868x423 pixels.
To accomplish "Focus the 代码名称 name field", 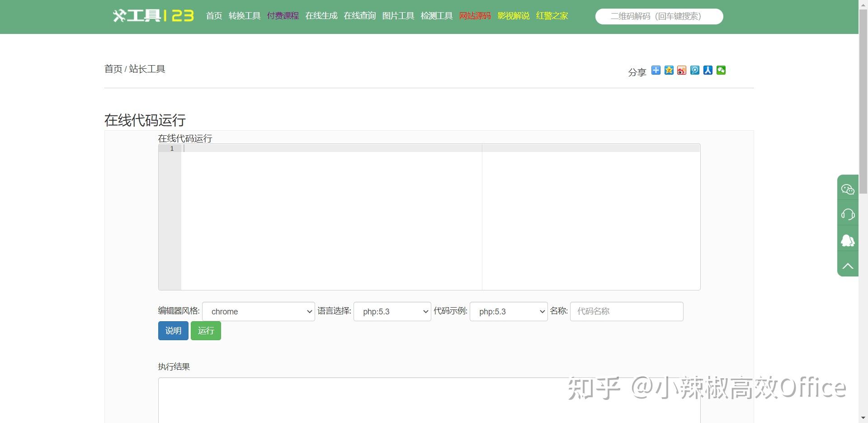I will pos(627,311).
